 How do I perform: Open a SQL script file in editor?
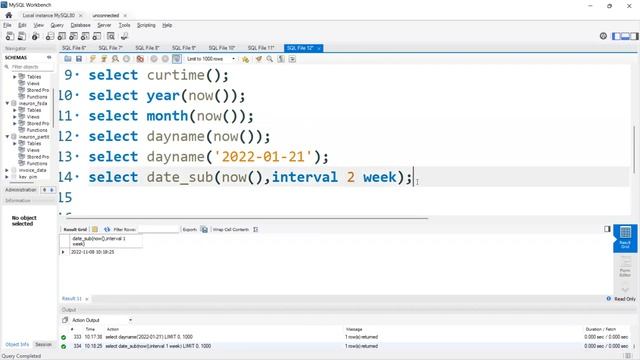pos(68,59)
